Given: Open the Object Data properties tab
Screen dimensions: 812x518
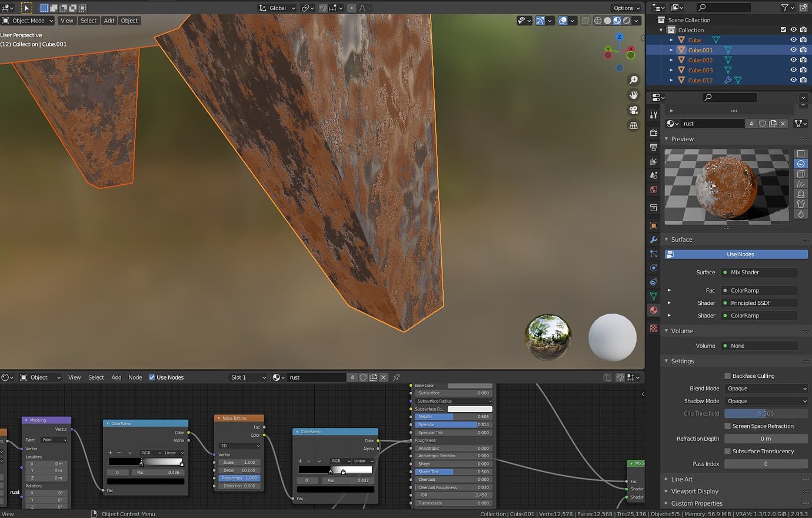Looking at the screenshot, I should 654,296.
